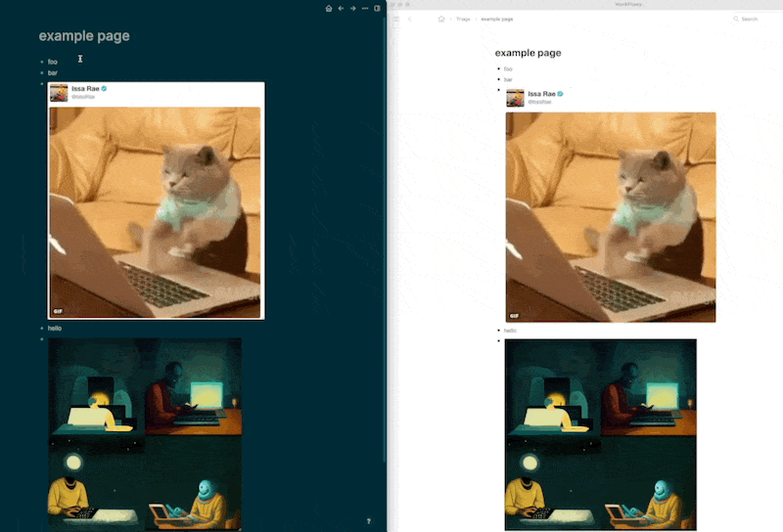This screenshot has width=783, height=532.
Task: Click the bullet beside foo in Workflowy
Action: point(498,68)
